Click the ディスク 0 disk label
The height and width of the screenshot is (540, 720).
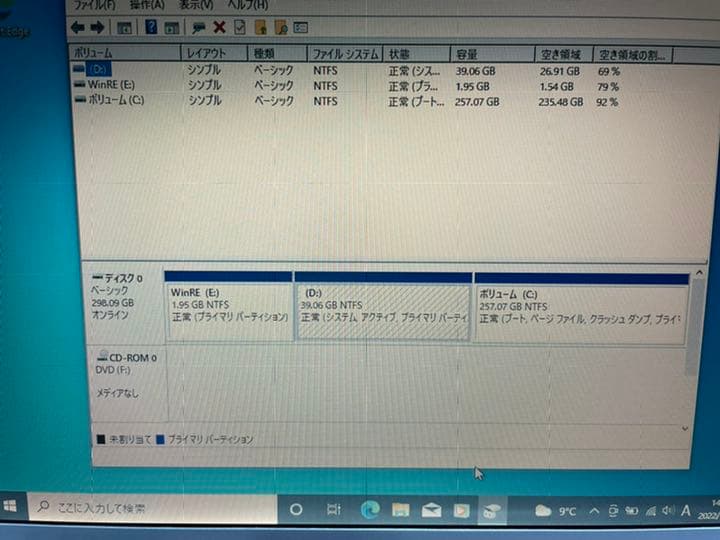point(124,303)
